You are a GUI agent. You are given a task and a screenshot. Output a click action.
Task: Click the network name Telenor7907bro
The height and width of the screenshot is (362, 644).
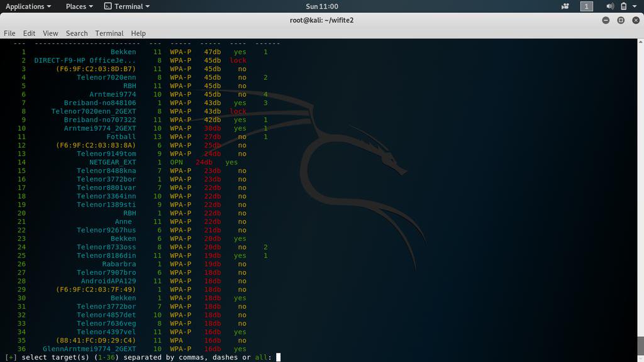click(106, 273)
